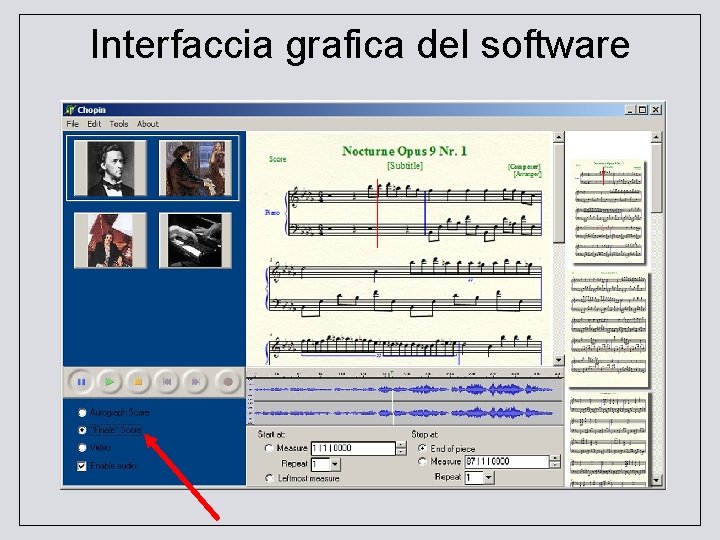Click the Stop at measure input field
Image resolution: width=720 pixels, height=540 pixels.
pos(506,461)
